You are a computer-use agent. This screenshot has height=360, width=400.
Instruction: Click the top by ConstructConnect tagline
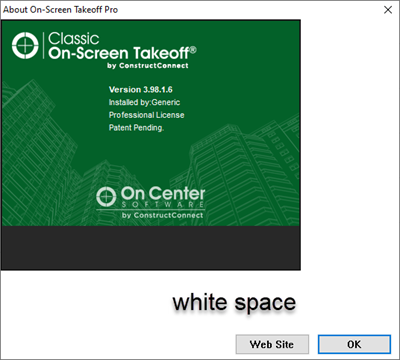click(x=148, y=65)
